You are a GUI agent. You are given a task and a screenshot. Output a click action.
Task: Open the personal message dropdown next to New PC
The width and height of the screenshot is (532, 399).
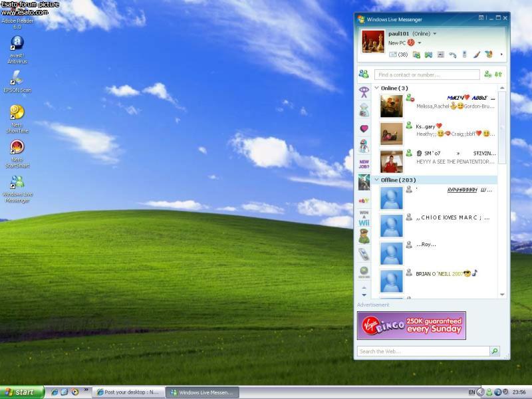(x=420, y=43)
